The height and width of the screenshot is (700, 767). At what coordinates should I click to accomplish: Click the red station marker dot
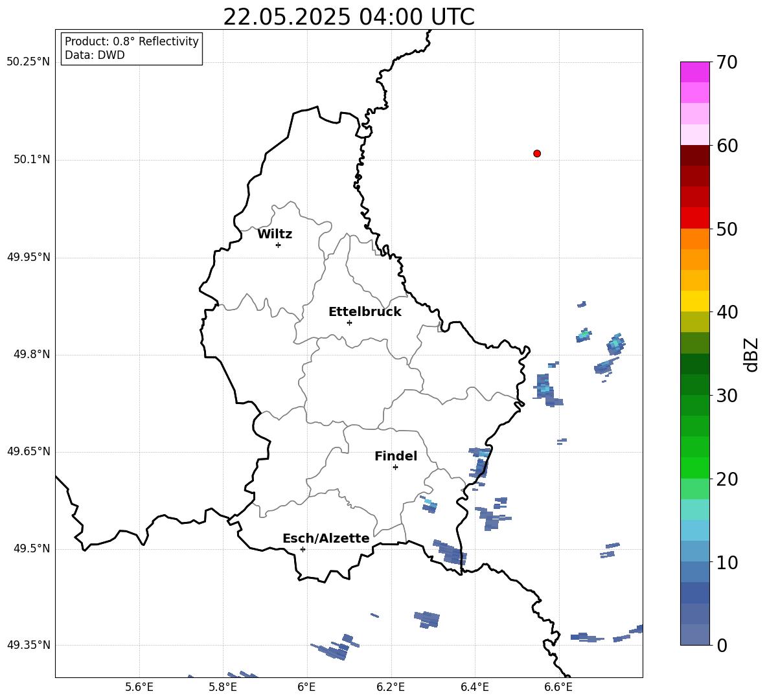[537, 153]
